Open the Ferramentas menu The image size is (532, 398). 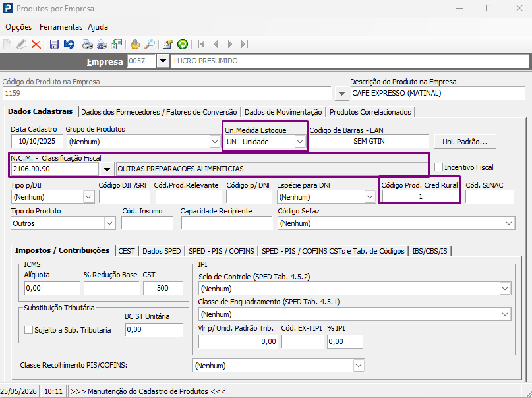[61, 27]
